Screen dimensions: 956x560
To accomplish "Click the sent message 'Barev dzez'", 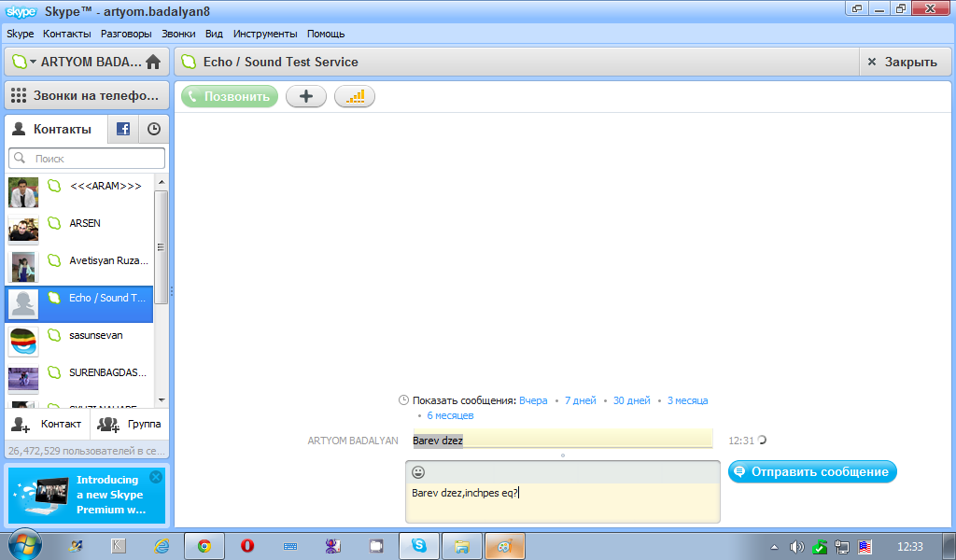I will [x=438, y=441].
